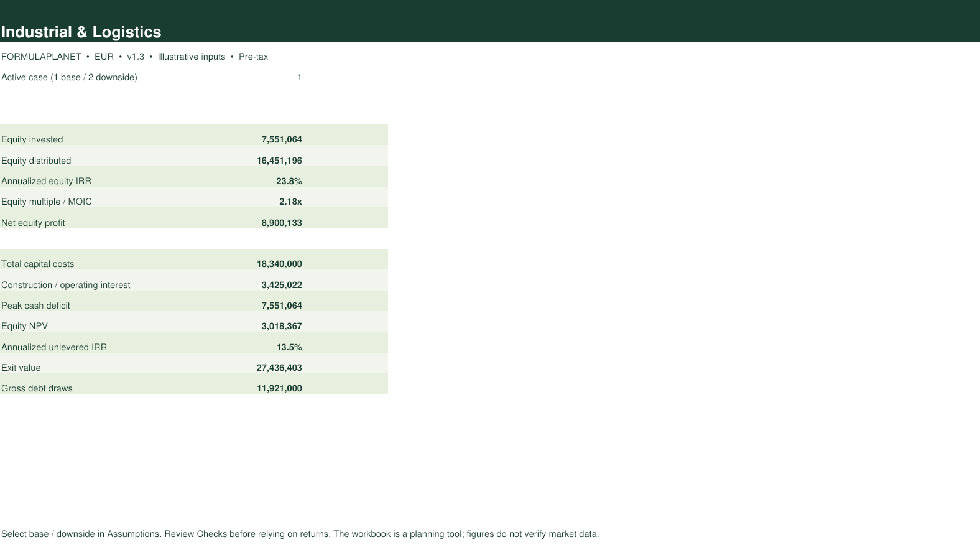This screenshot has width=980, height=560.
Task: Click the FORMULAPLANET EUR v1.3 subtitle line
Action: click(x=134, y=57)
